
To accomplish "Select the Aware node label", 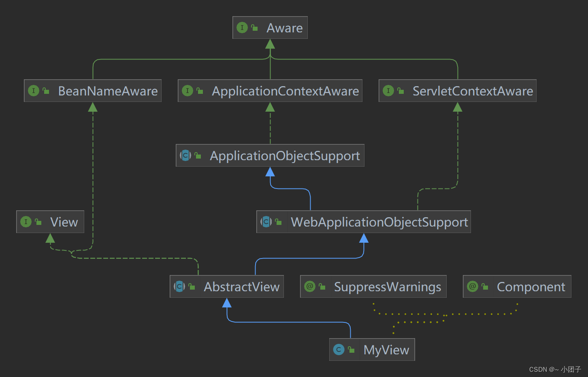I will 284,28.
